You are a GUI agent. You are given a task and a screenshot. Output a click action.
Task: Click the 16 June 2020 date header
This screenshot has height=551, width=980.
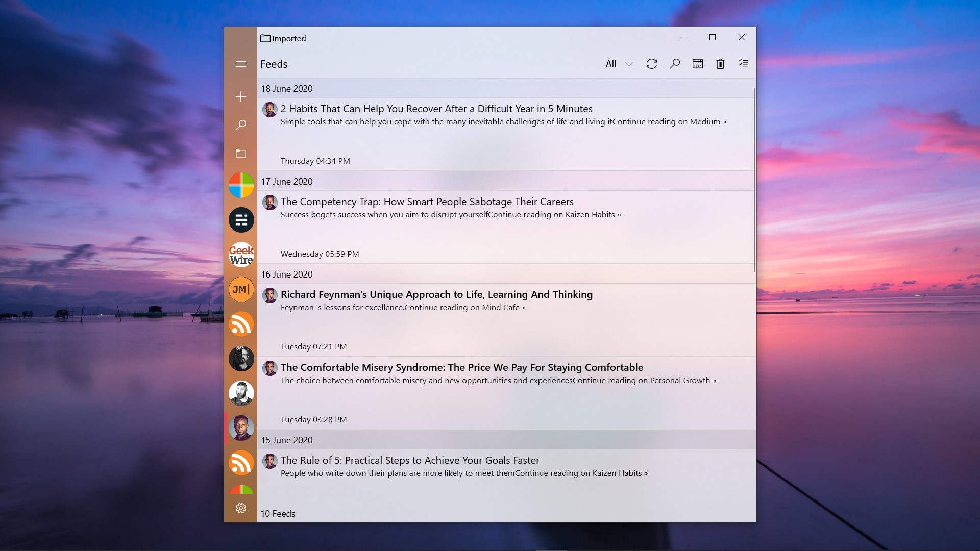(287, 274)
